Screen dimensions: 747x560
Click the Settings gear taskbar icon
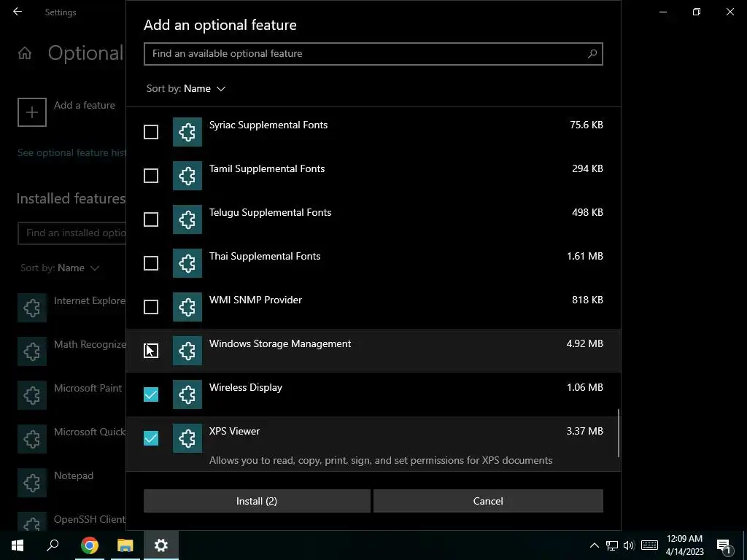click(161, 545)
